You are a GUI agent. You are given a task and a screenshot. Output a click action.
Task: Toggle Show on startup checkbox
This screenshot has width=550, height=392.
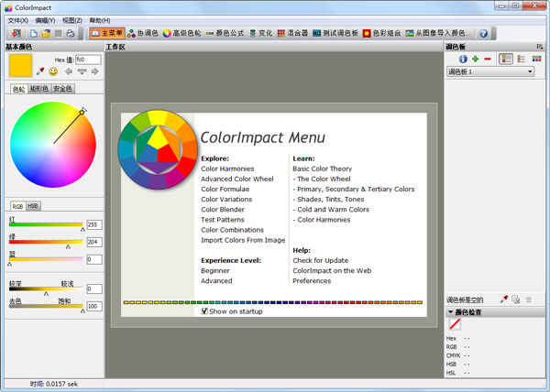[204, 311]
